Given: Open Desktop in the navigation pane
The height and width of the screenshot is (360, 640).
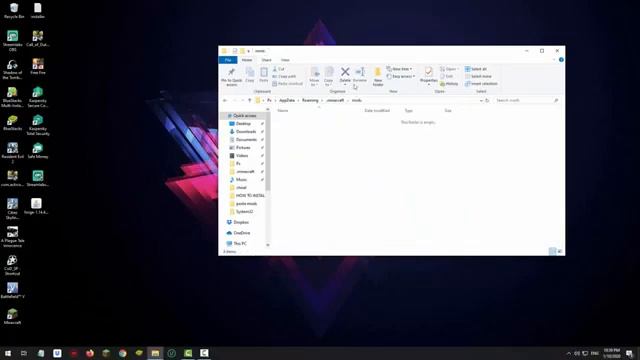Looking at the screenshot, I should click(x=244, y=124).
